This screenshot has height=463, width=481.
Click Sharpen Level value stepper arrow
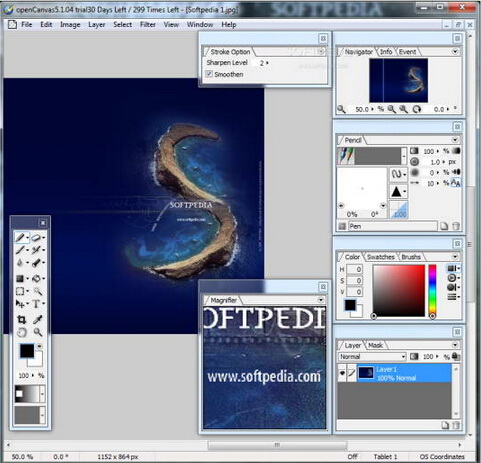[267, 63]
